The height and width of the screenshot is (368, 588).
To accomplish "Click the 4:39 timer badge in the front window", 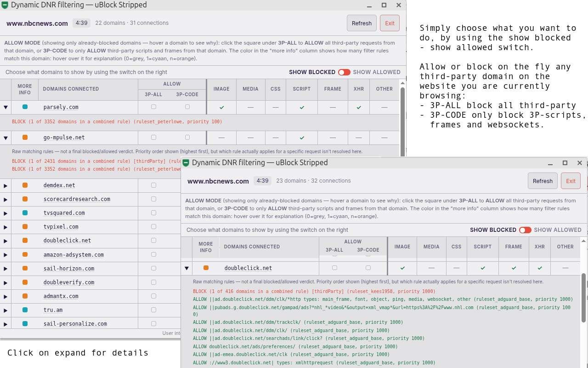I will tap(263, 181).
